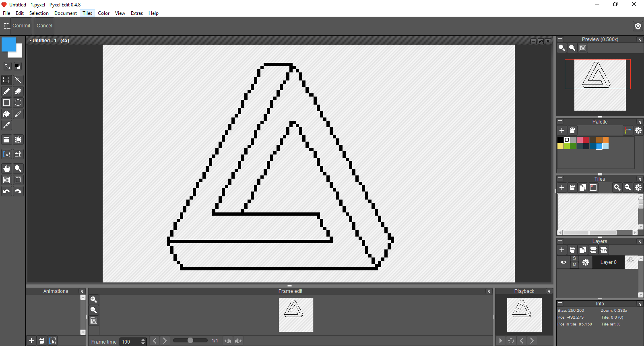This screenshot has width=644, height=346.
Task: Select the Rectangle shape tool
Action: (6, 103)
